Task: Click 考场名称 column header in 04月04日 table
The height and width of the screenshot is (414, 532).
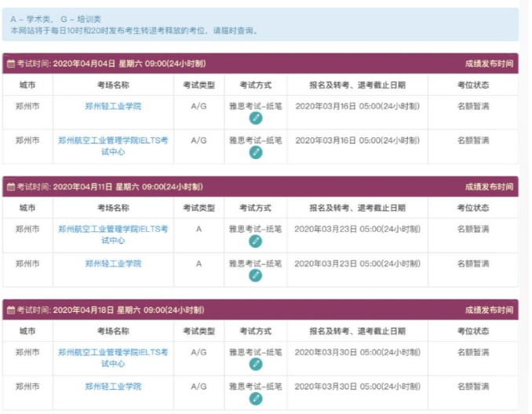Action: pyautogui.click(x=113, y=85)
